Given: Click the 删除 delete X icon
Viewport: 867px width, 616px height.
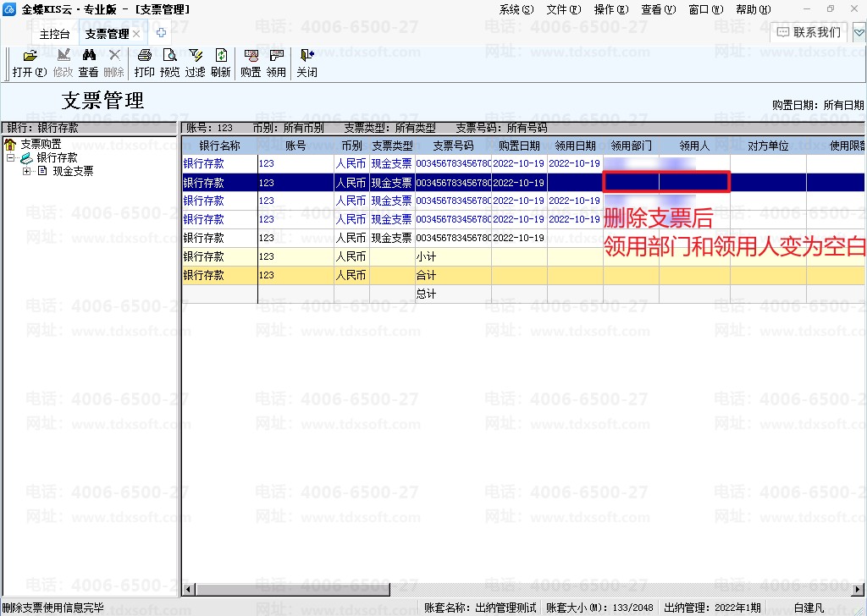Looking at the screenshot, I should (114, 55).
